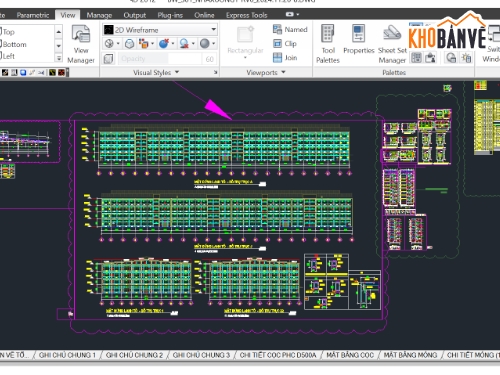Open the Output ribbon tab
Image resolution: width=500 pixels, height=375 pixels.
135,15
